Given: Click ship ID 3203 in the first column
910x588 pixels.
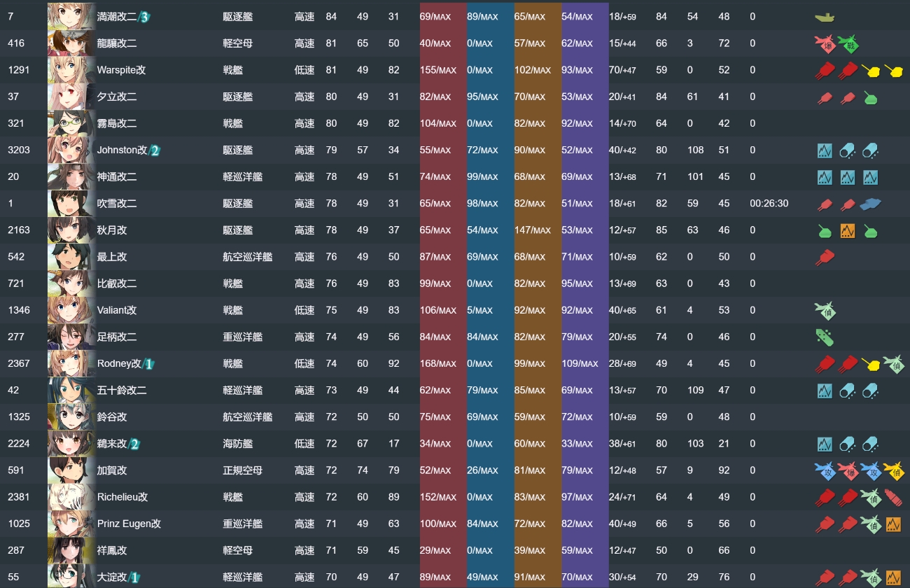Looking at the screenshot, I should [x=19, y=150].
